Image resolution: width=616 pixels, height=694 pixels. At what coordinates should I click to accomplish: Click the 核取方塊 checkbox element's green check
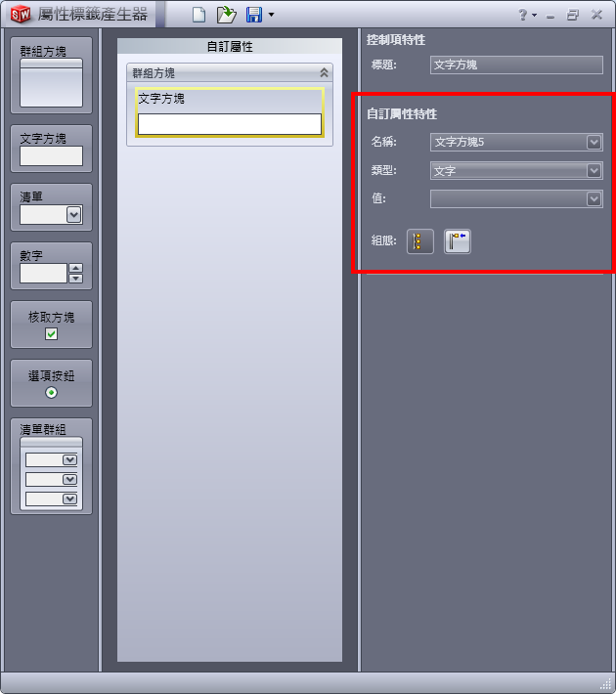pos(52,333)
